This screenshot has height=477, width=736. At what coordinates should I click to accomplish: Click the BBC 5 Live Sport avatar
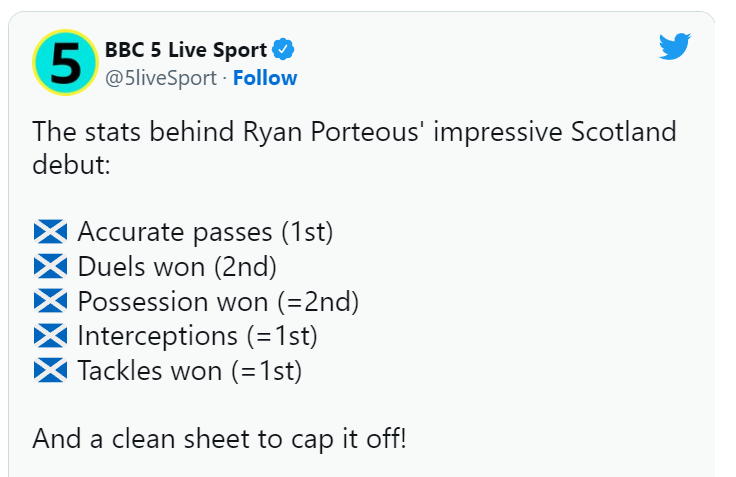pyautogui.click(x=65, y=62)
